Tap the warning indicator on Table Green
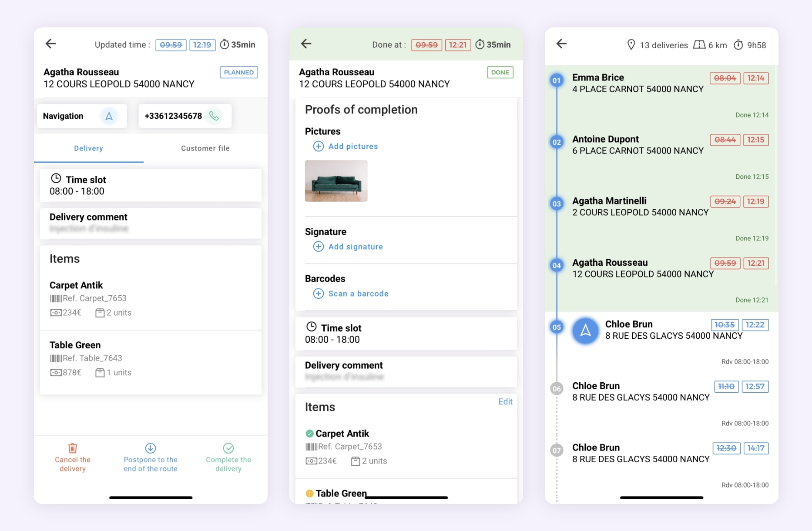This screenshot has width=812, height=531. pos(309,493)
